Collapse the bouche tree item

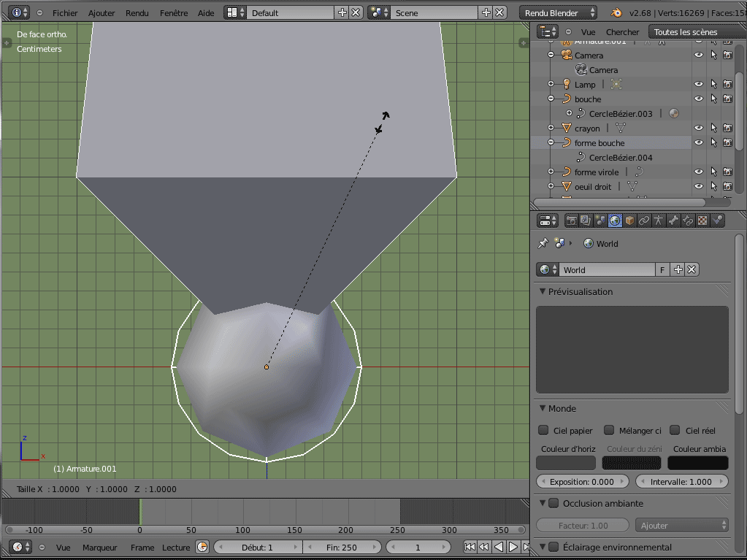[x=551, y=99]
